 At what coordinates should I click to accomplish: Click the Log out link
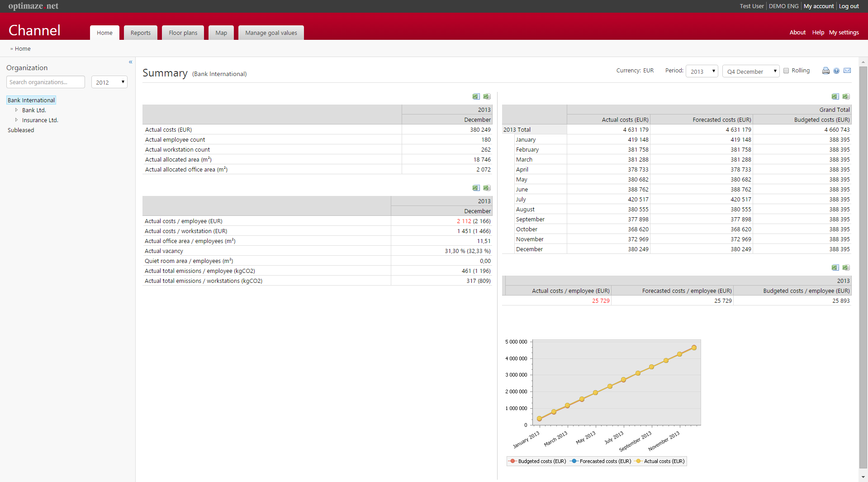849,6
